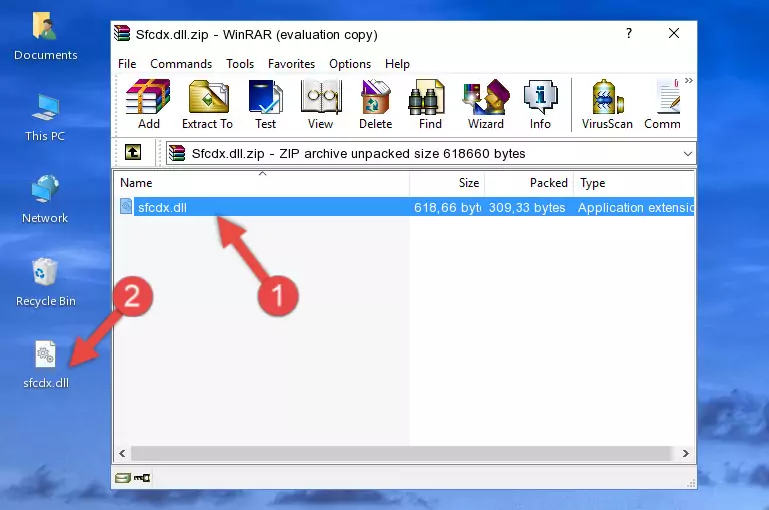The width and height of the screenshot is (769, 510).
Task: Click the right arrow of horizontal scrollbar
Action: 686,454
